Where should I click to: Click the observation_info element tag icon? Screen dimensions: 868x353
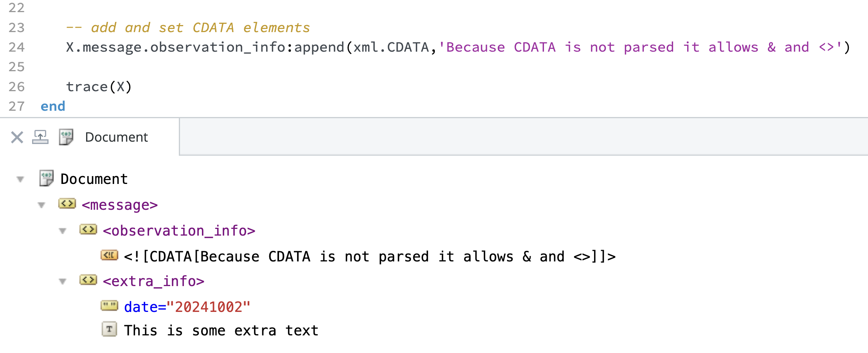88,230
